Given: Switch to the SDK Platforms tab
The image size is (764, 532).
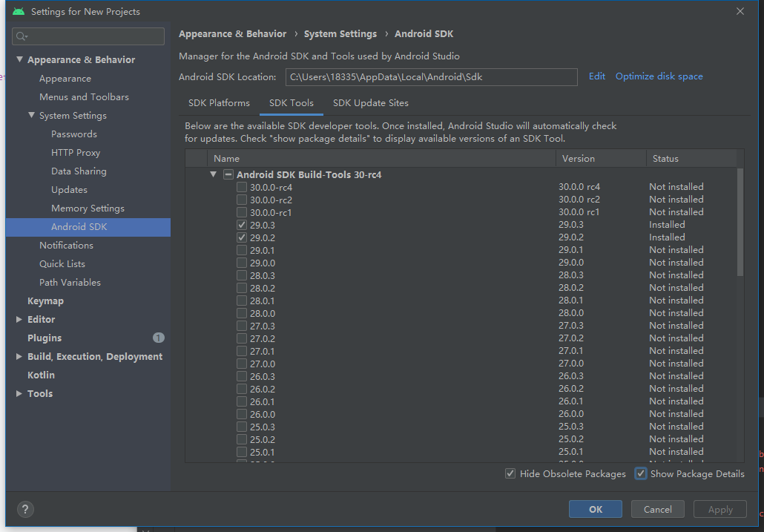Looking at the screenshot, I should coord(220,103).
